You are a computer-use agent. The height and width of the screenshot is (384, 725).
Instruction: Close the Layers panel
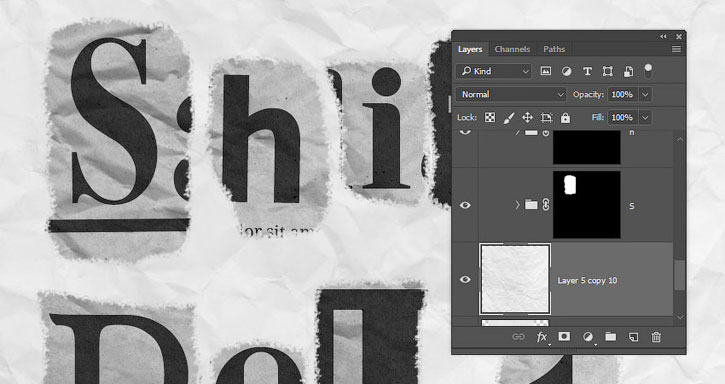(x=678, y=37)
